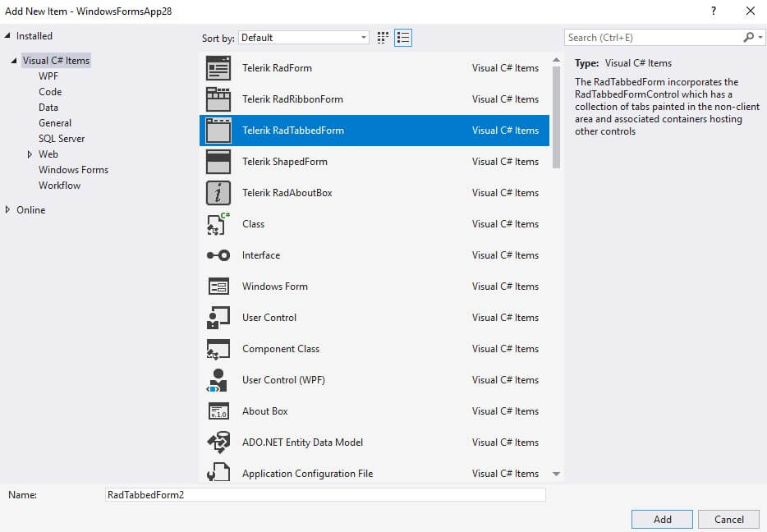Click the Telerik ShapedForm template icon

pyautogui.click(x=218, y=162)
